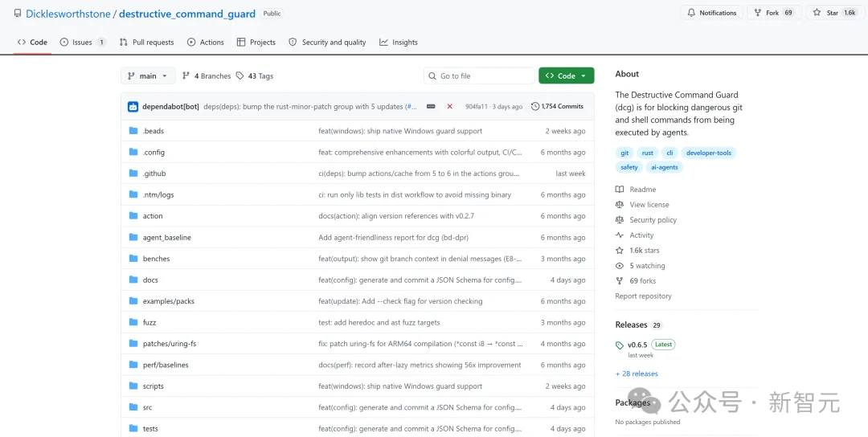Star the repository
This screenshot has width=868, height=437.
[x=833, y=13]
